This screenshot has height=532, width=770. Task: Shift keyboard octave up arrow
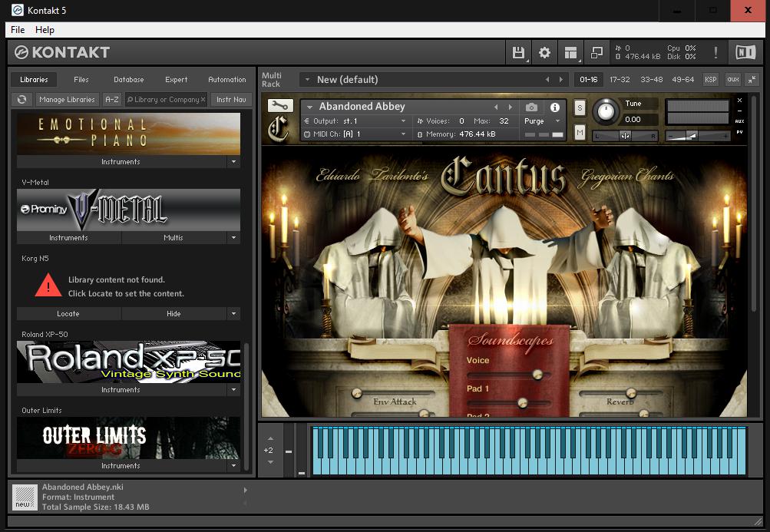(270, 438)
